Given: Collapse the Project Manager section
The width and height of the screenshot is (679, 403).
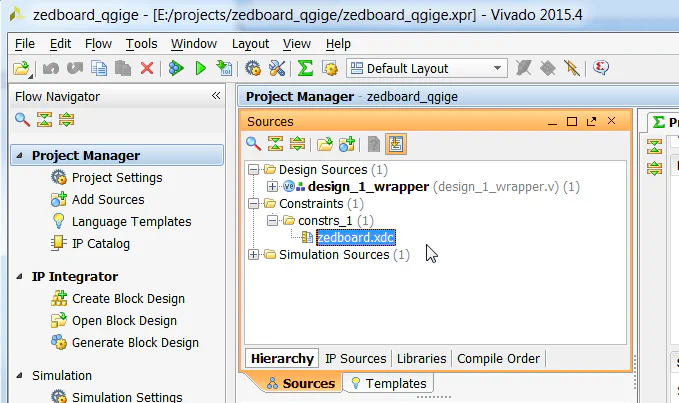Looking at the screenshot, I should tap(20, 156).
